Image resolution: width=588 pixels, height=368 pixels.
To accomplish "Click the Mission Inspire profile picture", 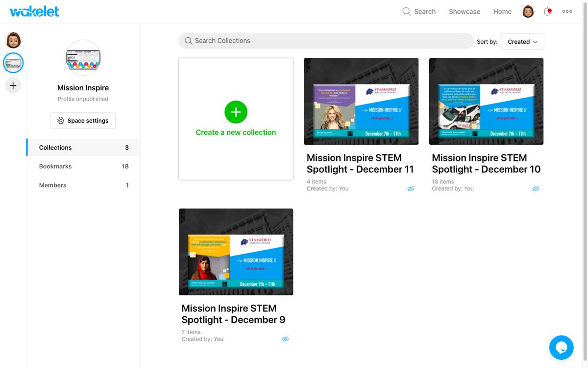I will coord(83,58).
